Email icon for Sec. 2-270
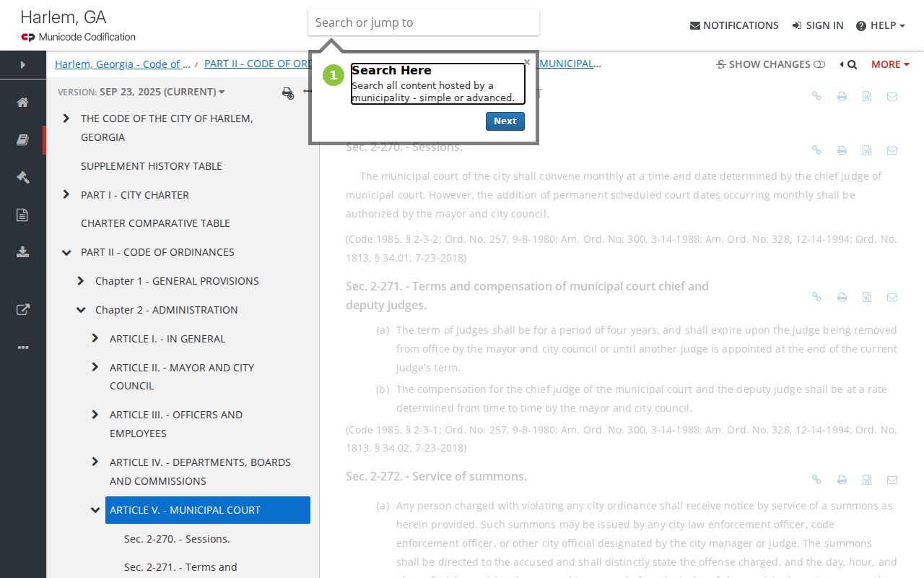The image size is (924, 578). pyautogui.click(x=892, y=150)
